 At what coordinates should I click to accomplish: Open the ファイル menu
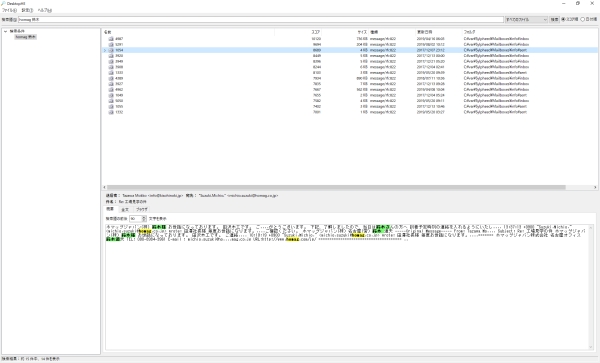10,10
